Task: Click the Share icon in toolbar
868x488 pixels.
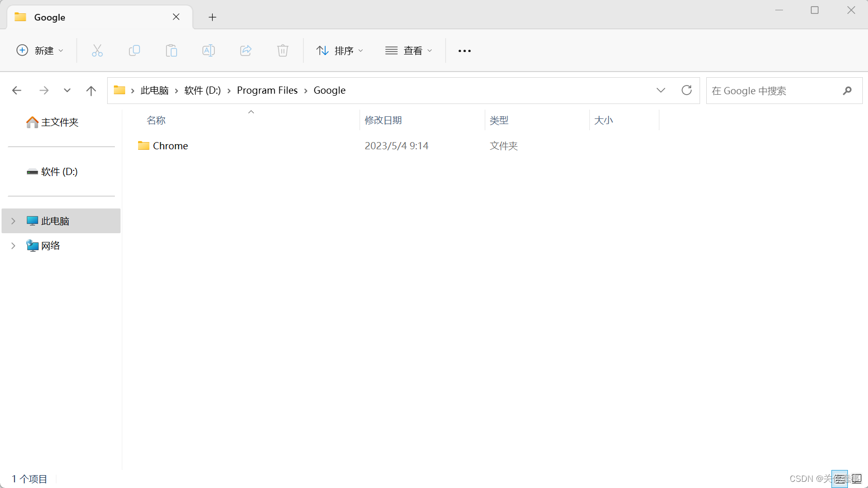Action: [x=246, y=50]
